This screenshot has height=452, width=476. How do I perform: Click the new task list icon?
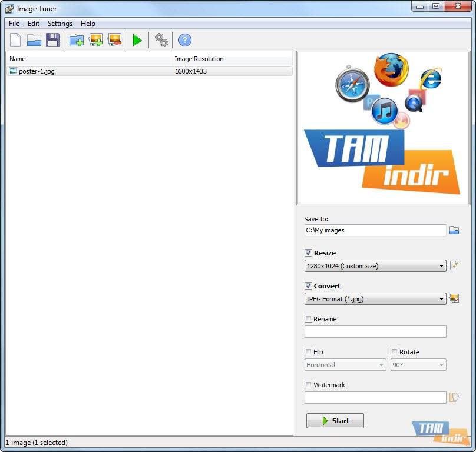(x=15, y=40)
